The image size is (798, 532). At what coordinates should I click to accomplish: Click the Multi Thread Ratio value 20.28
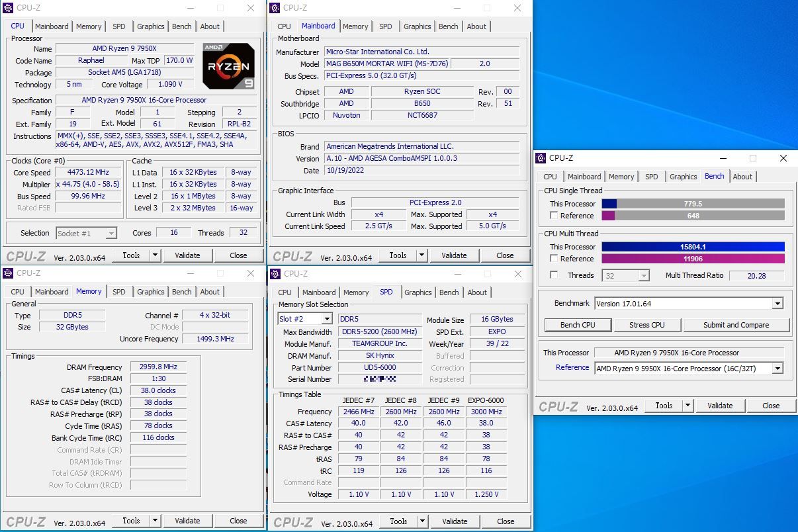click(756, 276)
